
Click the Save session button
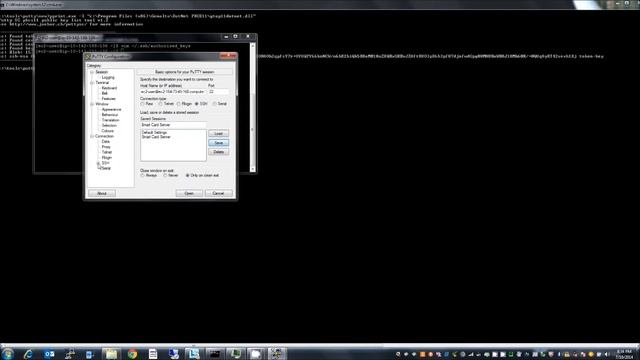click(x=218, y=143)
